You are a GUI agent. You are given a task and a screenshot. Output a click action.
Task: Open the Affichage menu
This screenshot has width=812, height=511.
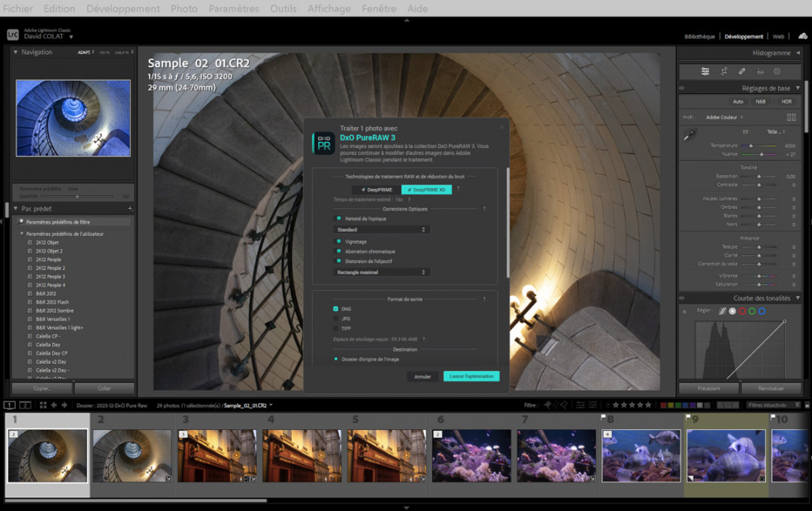coord(329,9)
